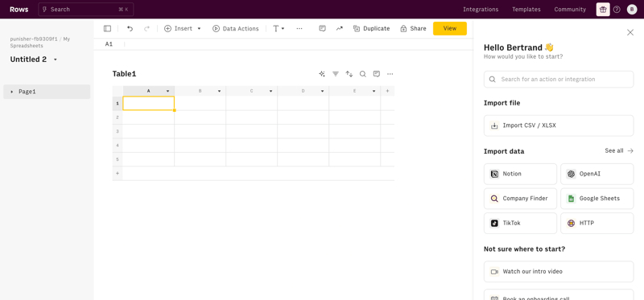The image size is (644, 300).
Task: Go to Rows home logo
Action: pyautogui.click(x=19, y=10)
